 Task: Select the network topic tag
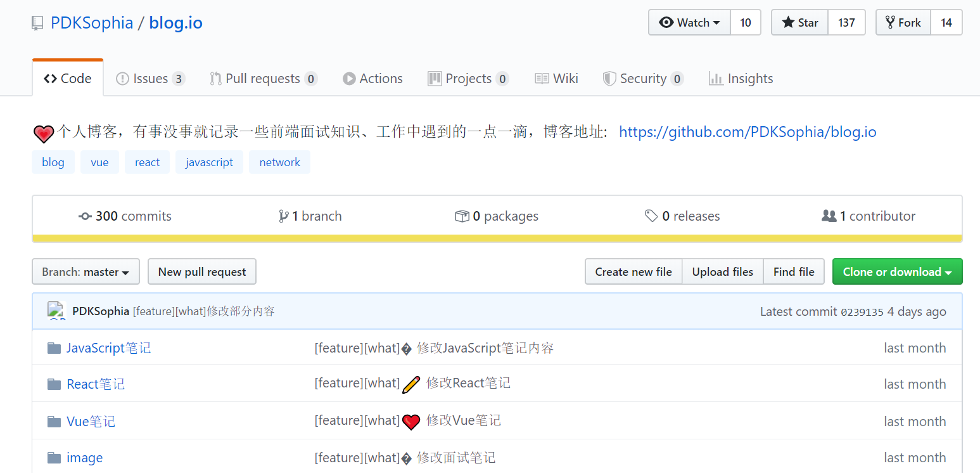pos(279,162)
